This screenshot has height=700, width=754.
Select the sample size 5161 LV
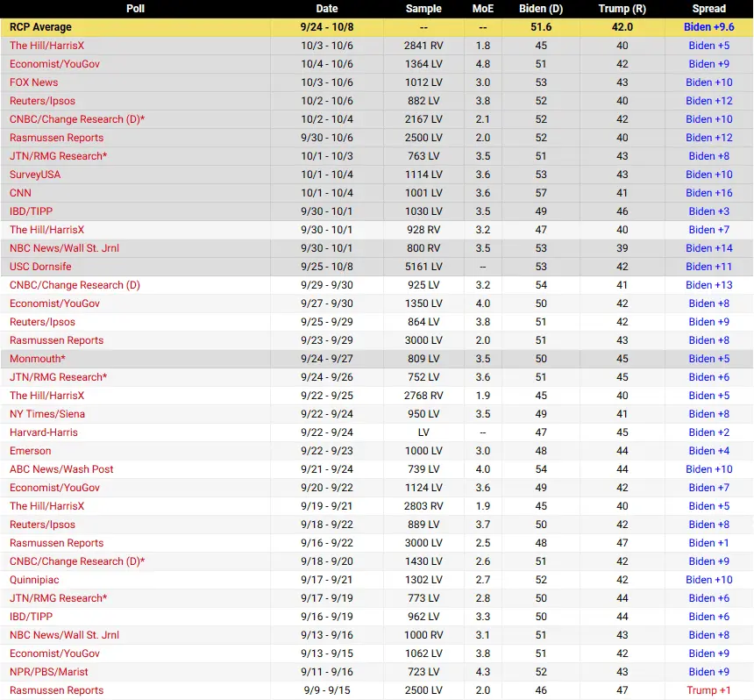pos(423,267)
